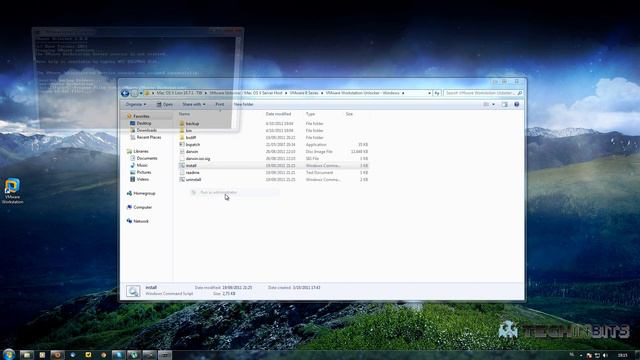Select the readme text document
This screenshot has width=640, height=360.
click(193, 173)
